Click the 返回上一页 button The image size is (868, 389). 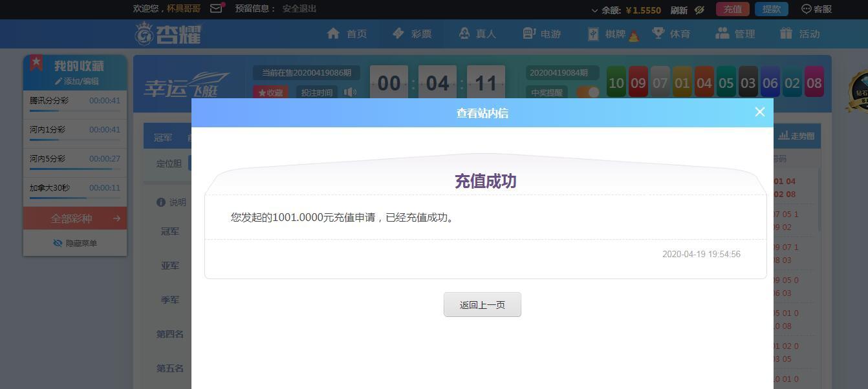[483, 304]
